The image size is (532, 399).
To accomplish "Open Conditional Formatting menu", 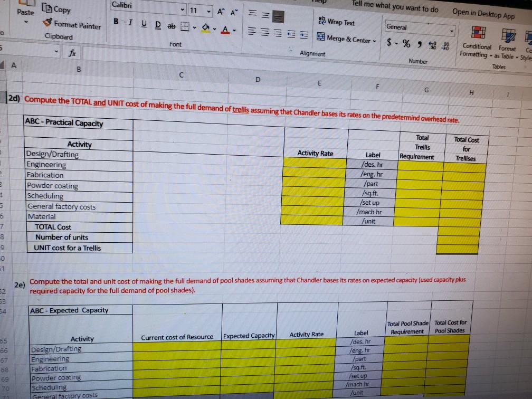I will pos(477,42).
